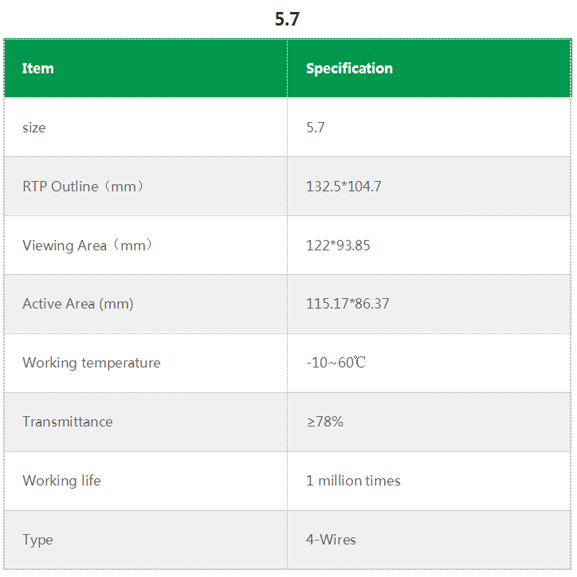Click the ≥78% transmittance value
The height and width of the screenshot is (577, 577).
(x=325, y=422)
